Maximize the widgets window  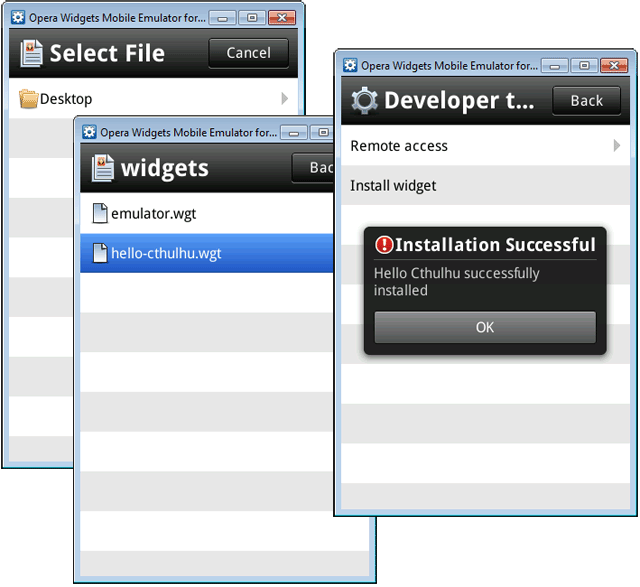point(322,132)
